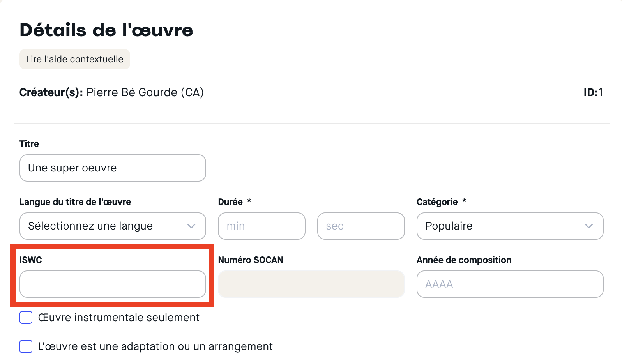Click the Langue du titre de l'œuvre label
The width and height of the screenshot is (622, 364).
[x=75, y=202]
